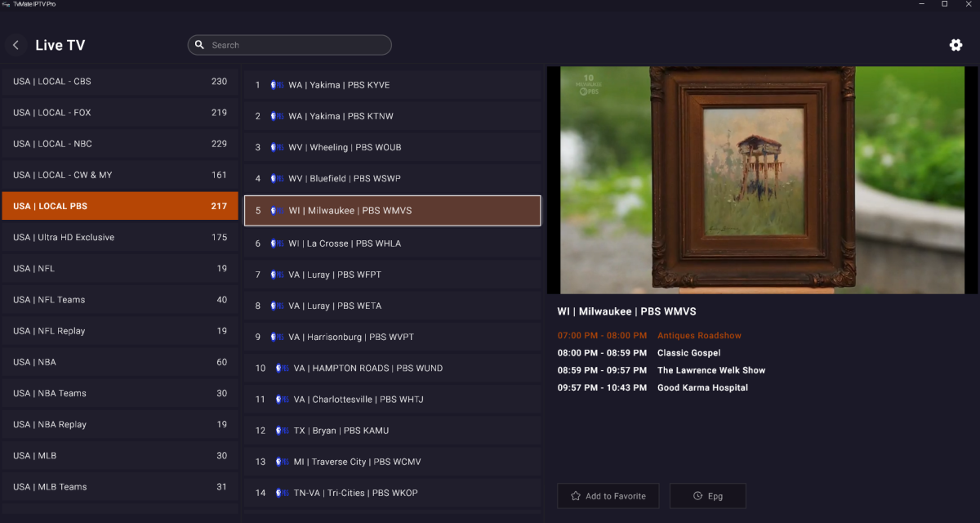Select the USA | LOCAL - CBS category
Viewport: 980px width, 523px height.
tap(119, 82)
